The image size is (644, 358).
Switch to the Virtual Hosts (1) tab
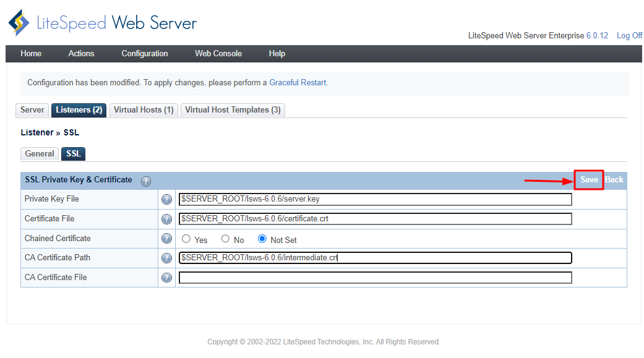coord(144,110)
